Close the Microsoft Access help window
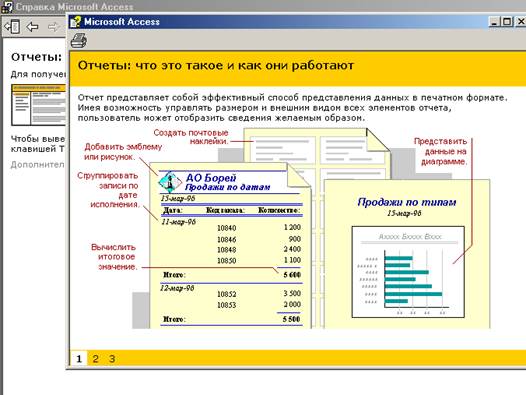This screenshot has height=395, width=526. click(x=520, y=22)
